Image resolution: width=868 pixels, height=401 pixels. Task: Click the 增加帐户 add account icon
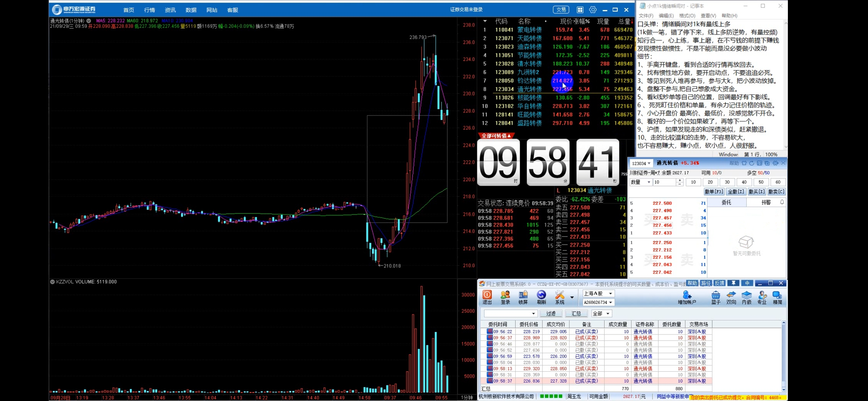click(687, 297)
